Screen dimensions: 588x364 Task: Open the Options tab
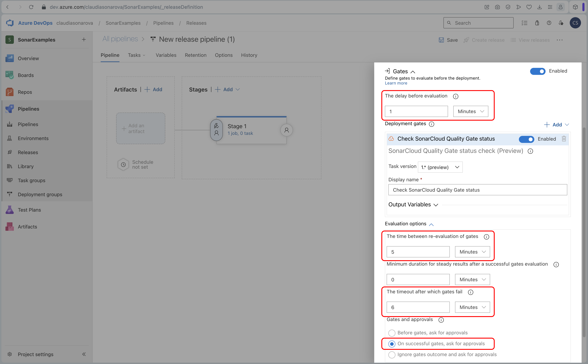224,55
